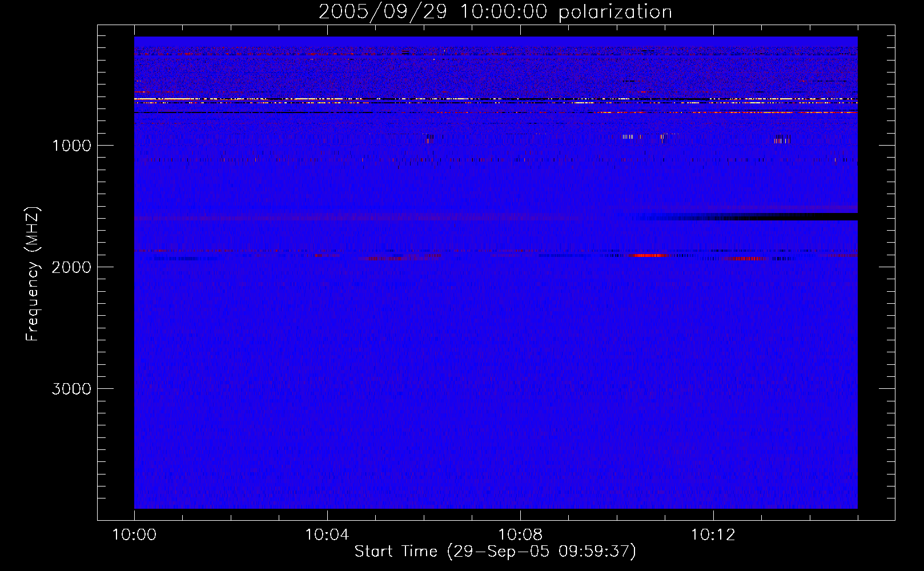
Task: Select the 'Start Time (29-Sep-05 09:59:37)' label
Action: [495, 551]
